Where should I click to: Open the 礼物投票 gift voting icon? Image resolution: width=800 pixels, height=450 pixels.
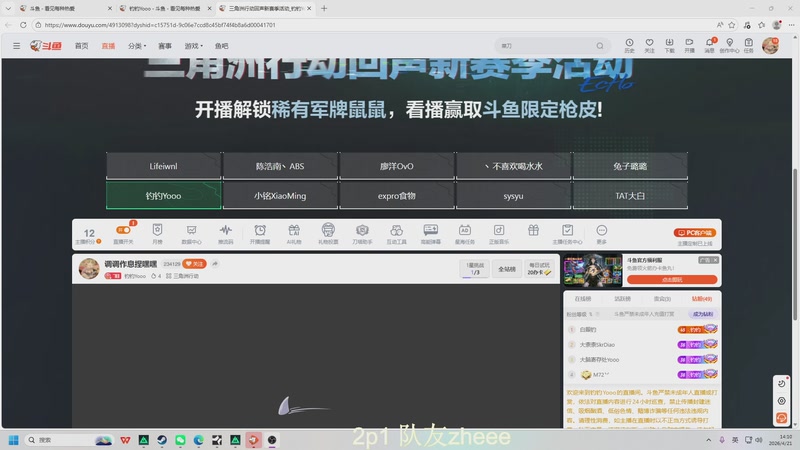pyautogui.click(x=328, y=234)
